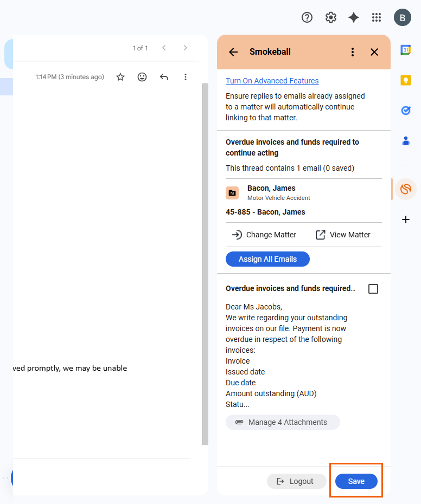Star this email message
421x504 pixels.
point(120,77)
